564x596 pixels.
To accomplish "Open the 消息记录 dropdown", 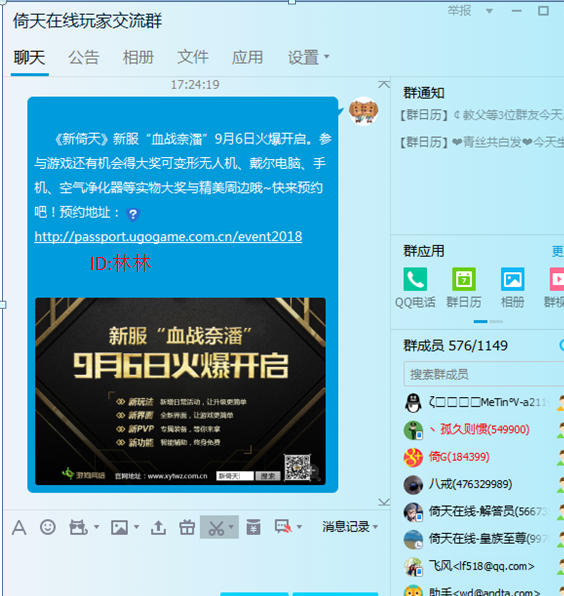I will [x=350, y=527].
